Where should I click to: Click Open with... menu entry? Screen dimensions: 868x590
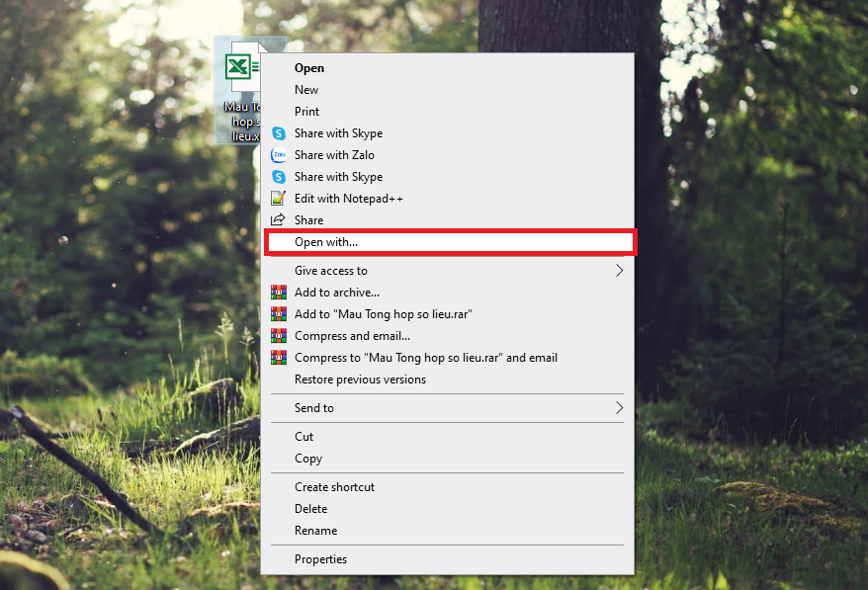450,242
